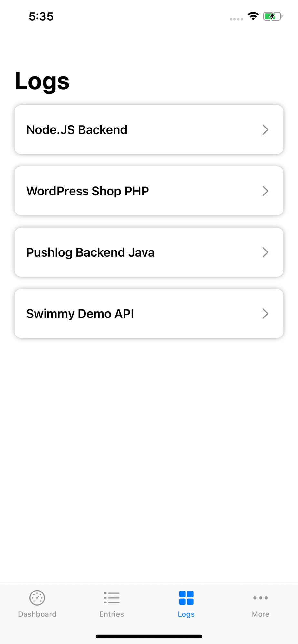Screen dimensions: 298x644
Task: Tap the home indicator bar
Action: pyautogui.click(x=149, y=636)
